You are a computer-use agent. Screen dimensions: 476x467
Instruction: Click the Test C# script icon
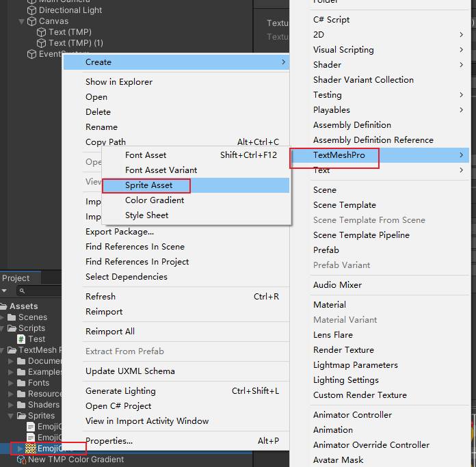(21, 339)
